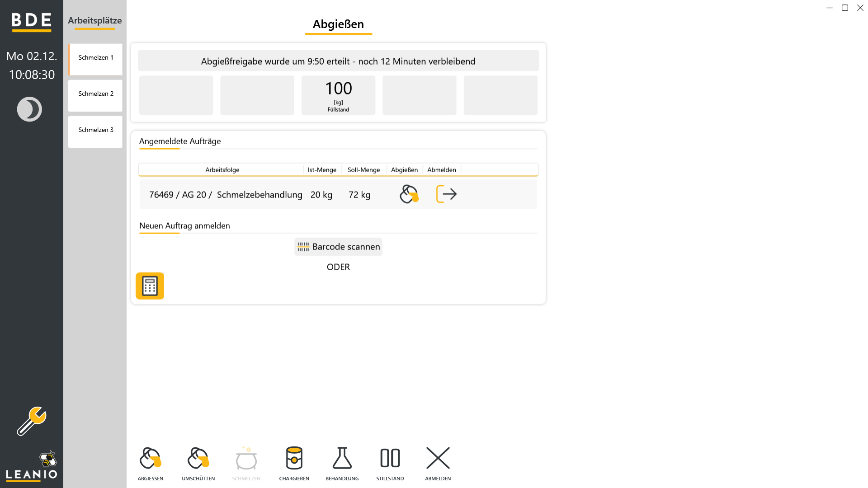Click the Soll-Menge column header
Image resolution: width=868 pixels, height=488 pixels.
coord(364,170)
